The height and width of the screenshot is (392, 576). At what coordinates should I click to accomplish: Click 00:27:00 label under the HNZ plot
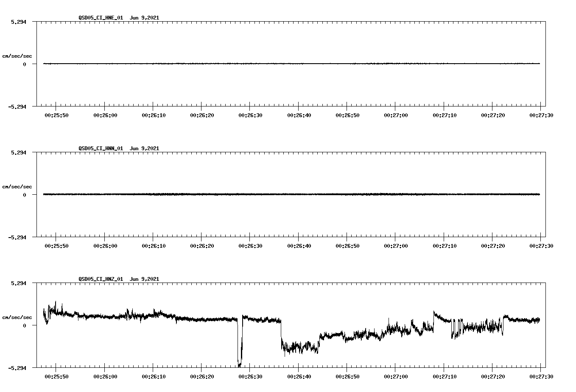click(x=396, y=377)
